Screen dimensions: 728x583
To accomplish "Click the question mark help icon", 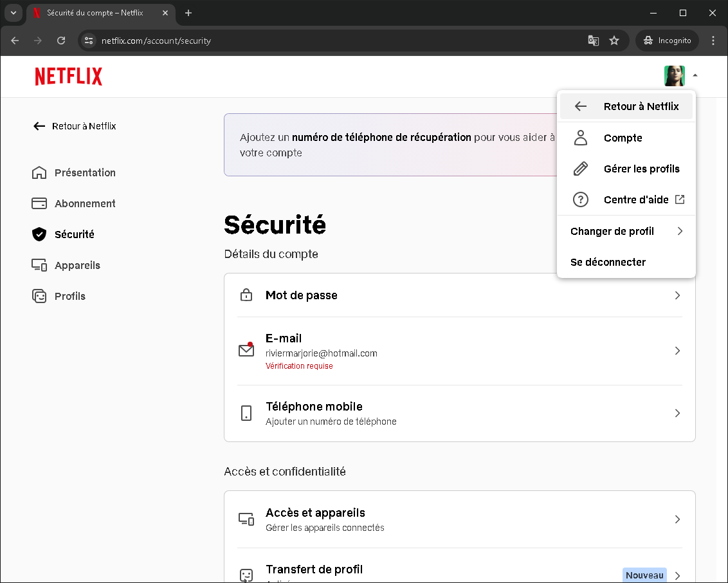I will pyautogui.click(x=580, y=199).
